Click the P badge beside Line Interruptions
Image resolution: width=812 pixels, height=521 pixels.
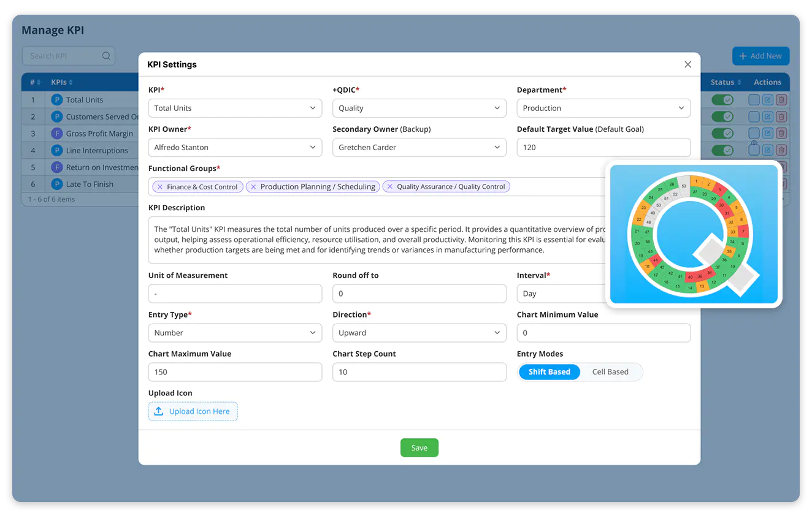point(57,150)
